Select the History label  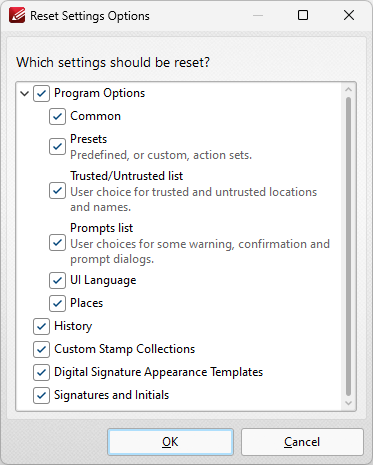click(x=73, y=326)
